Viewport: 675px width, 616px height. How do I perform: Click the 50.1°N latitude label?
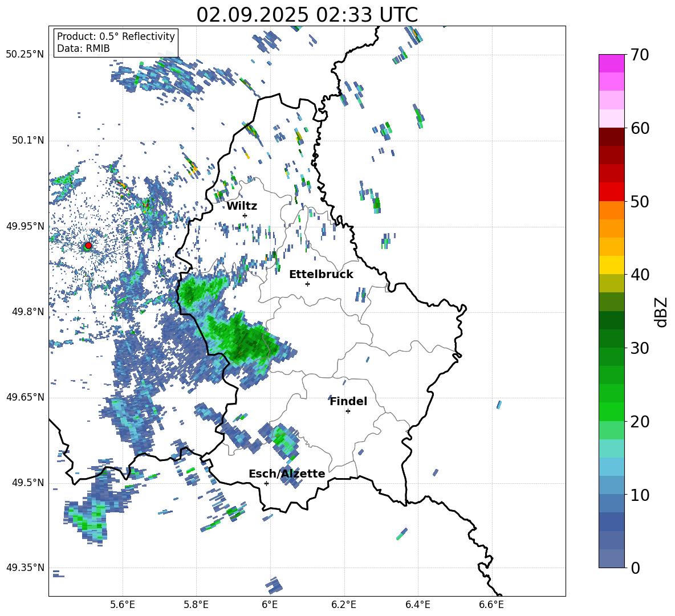pyautogui.click(x=27, y=141)
